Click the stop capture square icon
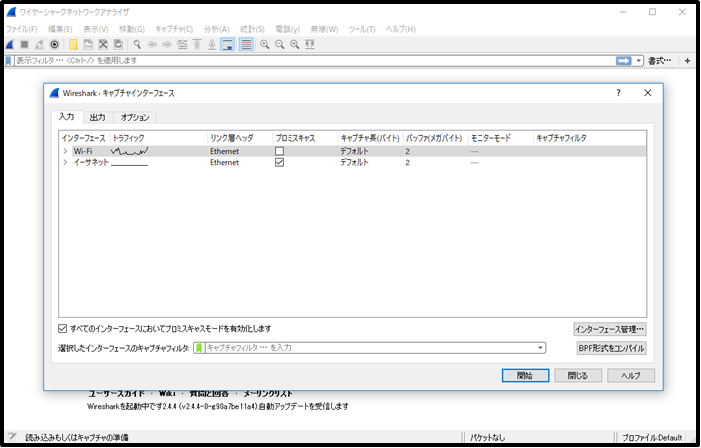Screen dimensions: 701x448 [x=25, y=44]
